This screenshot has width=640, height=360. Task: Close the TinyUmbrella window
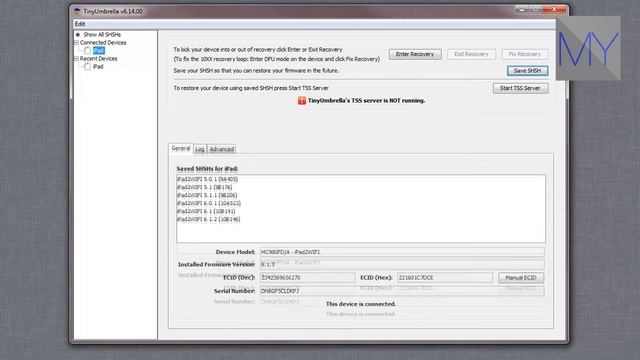pos(554,9)
